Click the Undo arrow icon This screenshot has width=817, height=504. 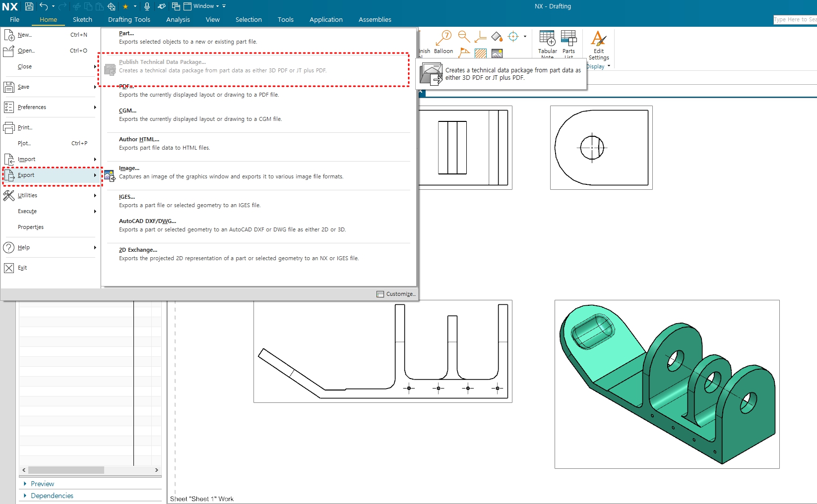click(x=44, y=6)
